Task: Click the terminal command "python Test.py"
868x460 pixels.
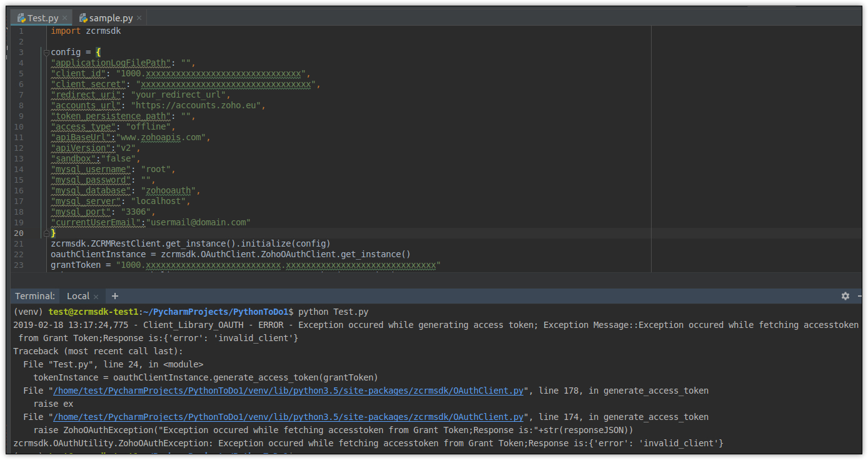Action: (333, 312)
